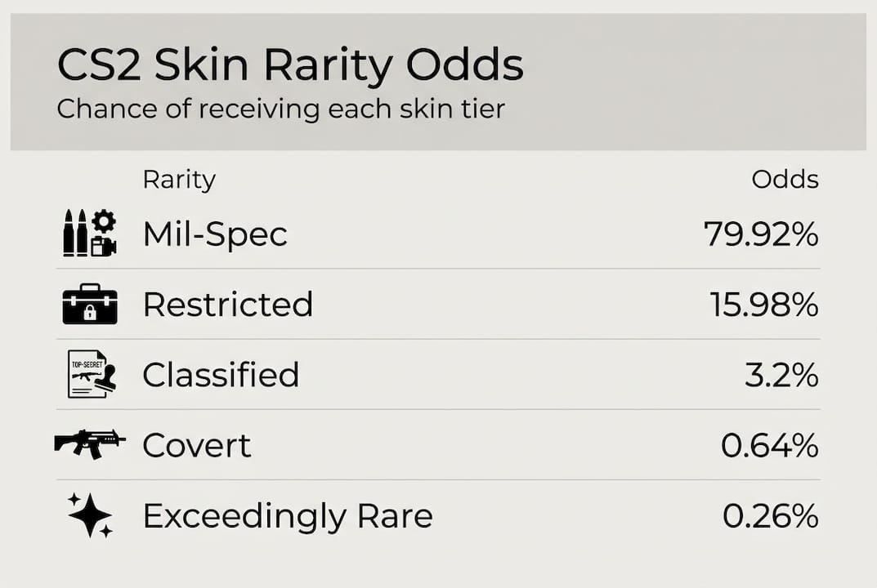
Task: Select the Covert rarity label
Action: 197,446
